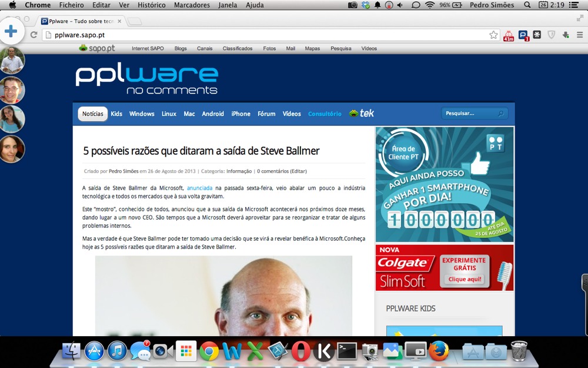
Task: Launch Firefox from the dock
Action: tap(439, 351)
